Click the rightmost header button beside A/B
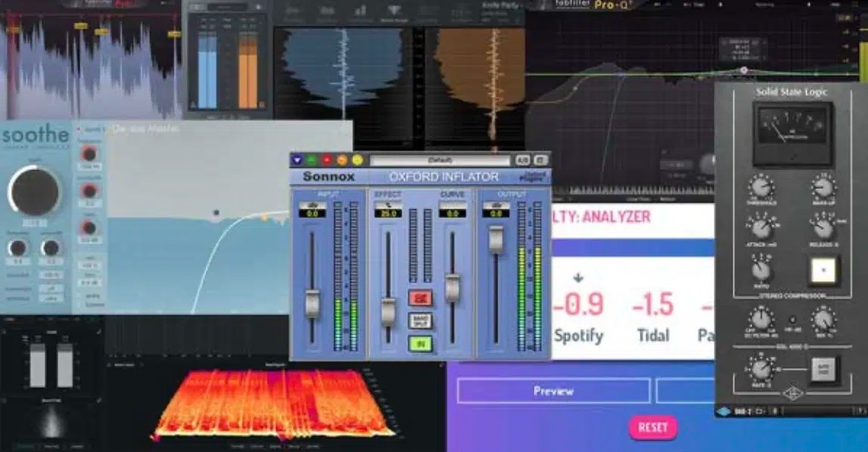The height and width of the screenshot is (452, 868). point(541,160)
